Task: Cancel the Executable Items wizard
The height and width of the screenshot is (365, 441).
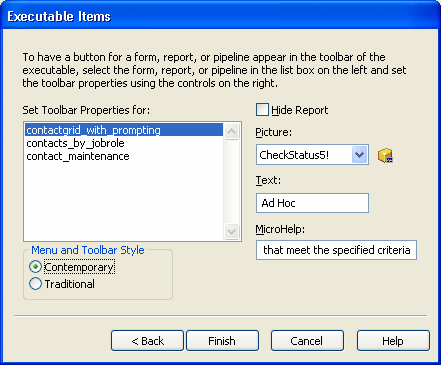Action: pos(307,341)
